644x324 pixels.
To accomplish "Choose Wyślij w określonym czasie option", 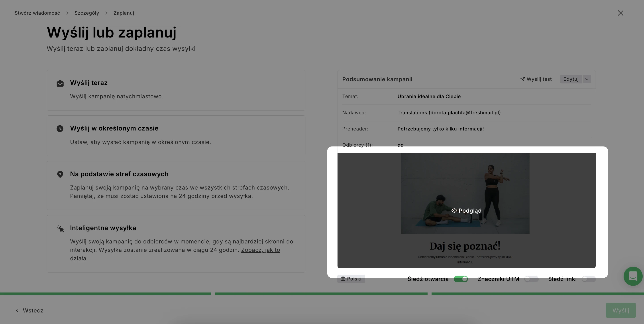I will click(x=176, y=136).
